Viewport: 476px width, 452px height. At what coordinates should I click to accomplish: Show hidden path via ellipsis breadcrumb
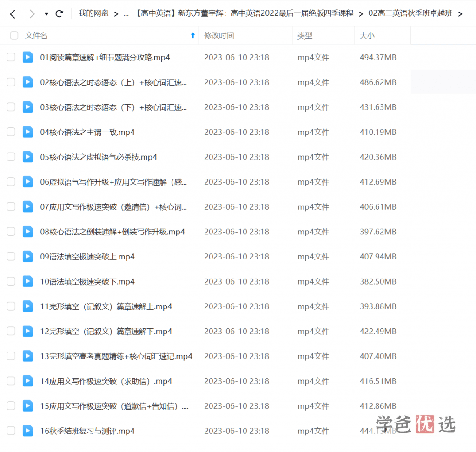click(126, 14)
